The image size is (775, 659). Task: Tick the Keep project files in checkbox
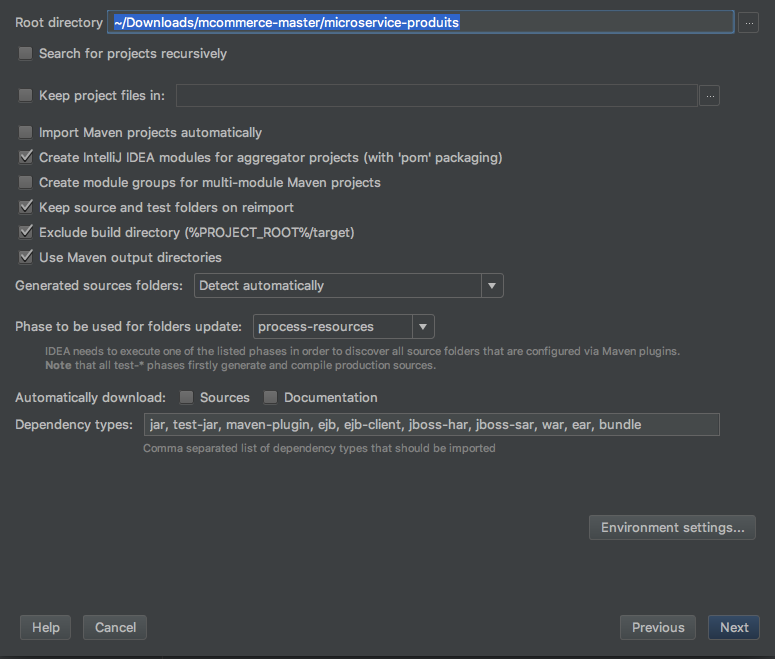tap(26, 96)
